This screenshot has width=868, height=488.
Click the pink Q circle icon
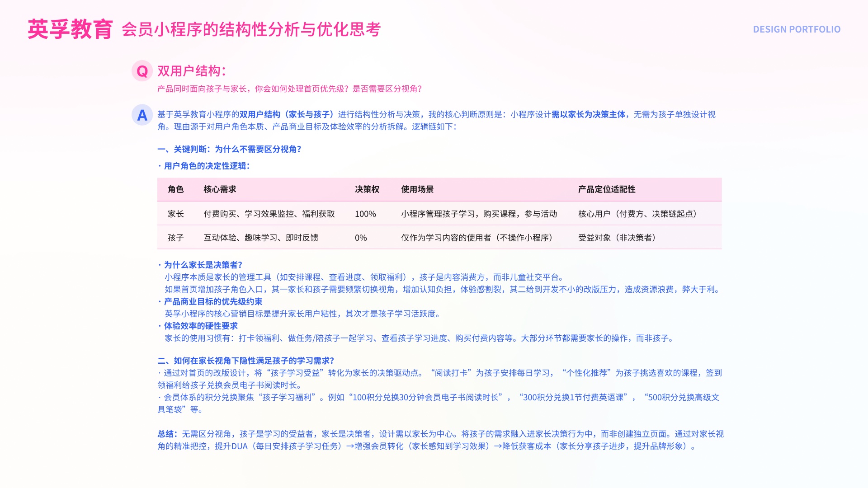(142, 71)
